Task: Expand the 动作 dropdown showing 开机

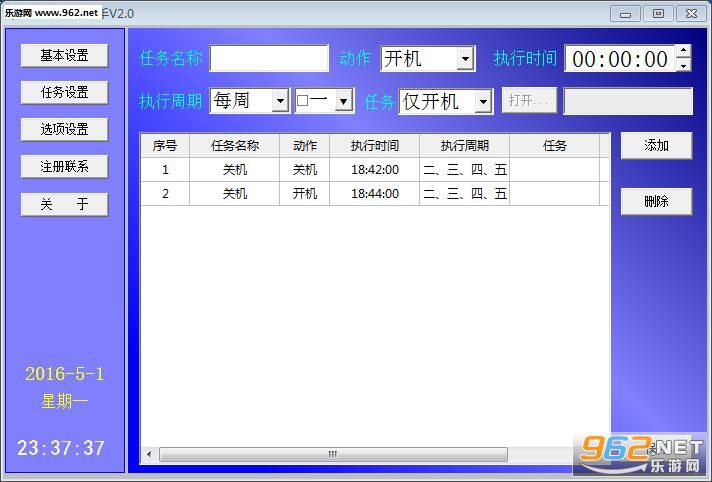Action: coord(465,59)
